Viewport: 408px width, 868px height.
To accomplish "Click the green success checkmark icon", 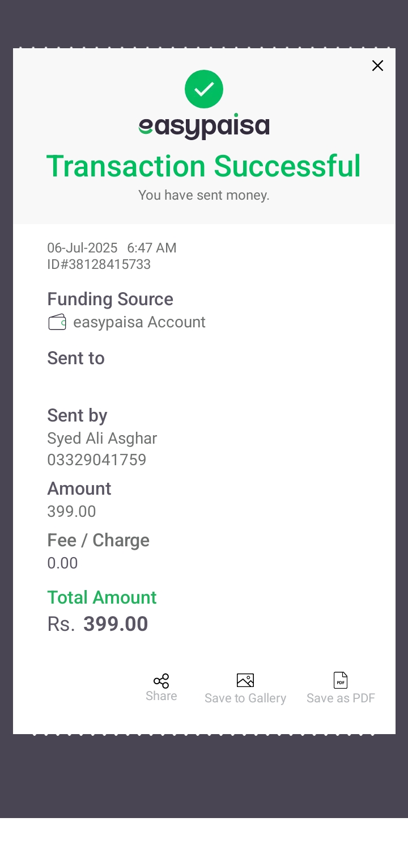I will tap(204, 89).
